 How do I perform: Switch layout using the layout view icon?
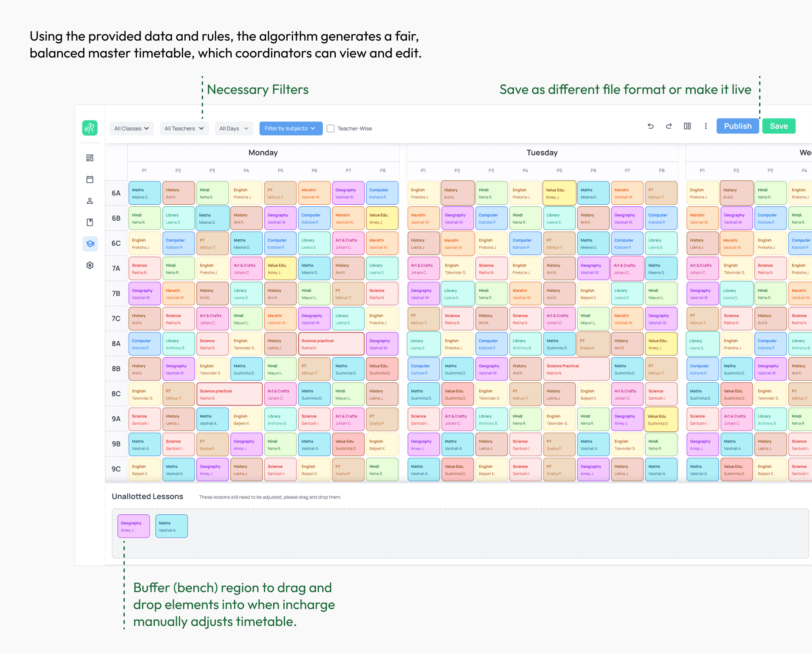pos(687,126)
